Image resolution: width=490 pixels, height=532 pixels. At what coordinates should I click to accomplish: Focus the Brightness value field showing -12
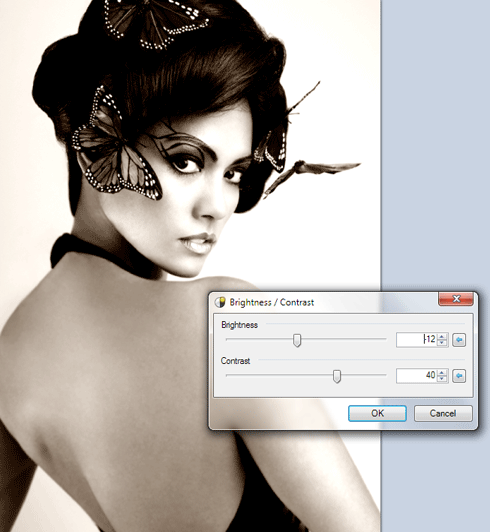point(417,340)
